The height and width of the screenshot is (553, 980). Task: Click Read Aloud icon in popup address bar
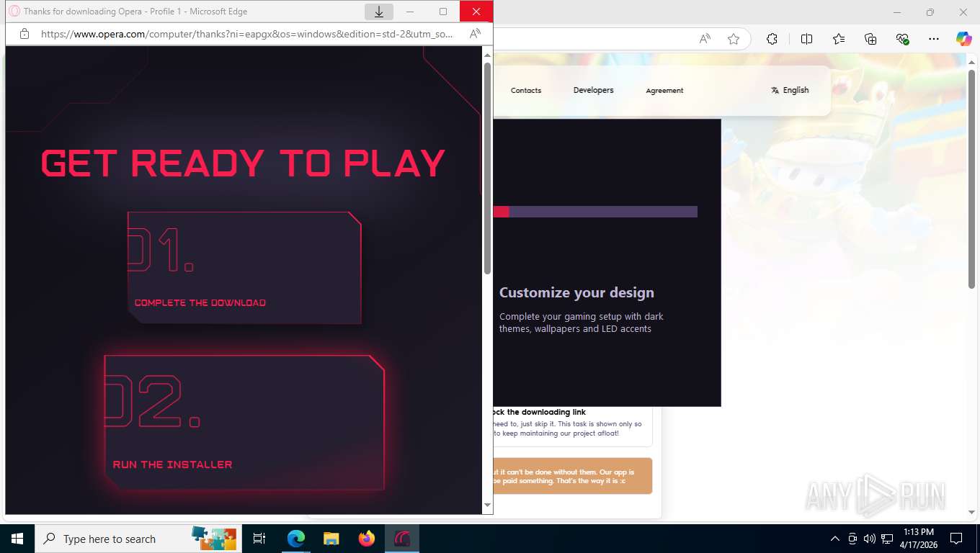pos(475,34)
